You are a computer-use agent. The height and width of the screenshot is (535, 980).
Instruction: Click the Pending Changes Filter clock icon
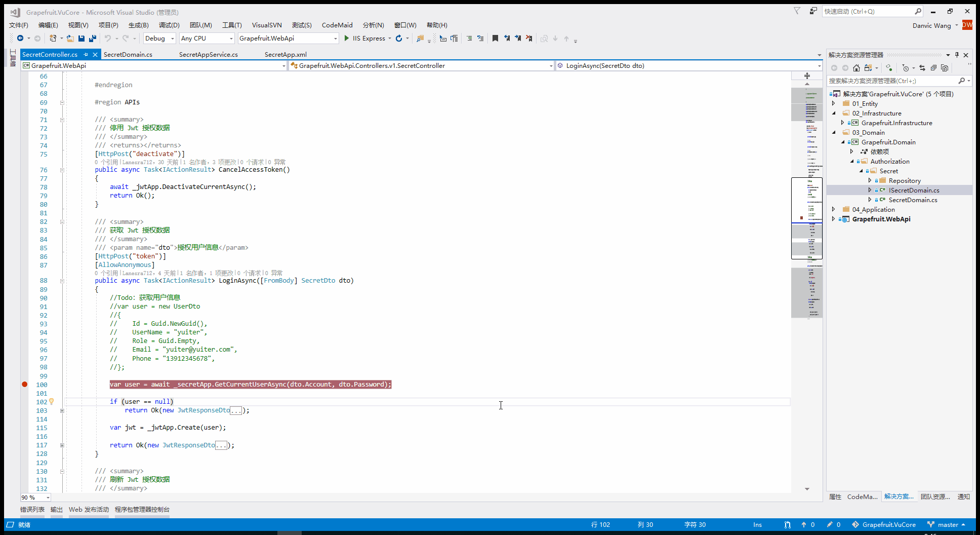coord(906,68)
